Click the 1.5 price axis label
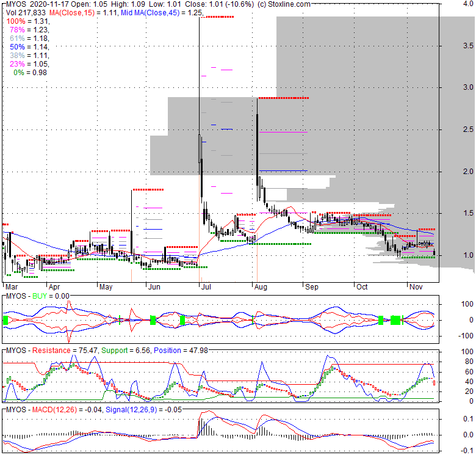 468,213
